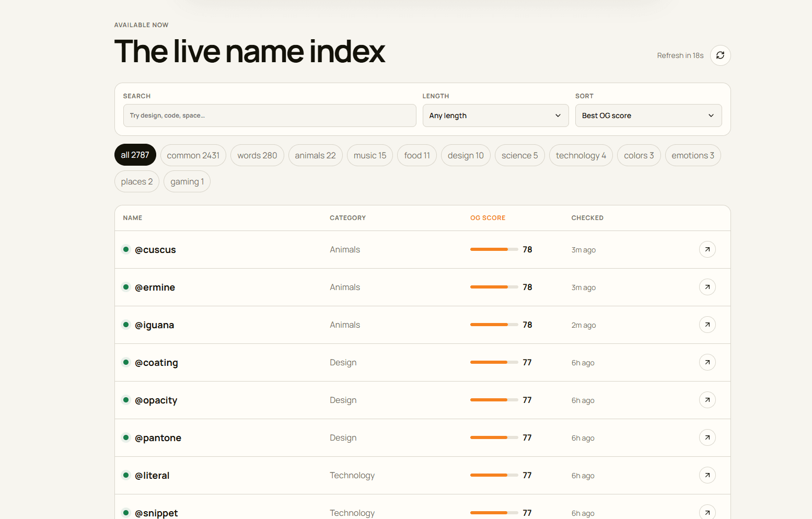Click 'Animals' category in @iguana row
Viewport: 812px width, 519px height.
pos(345,325)
